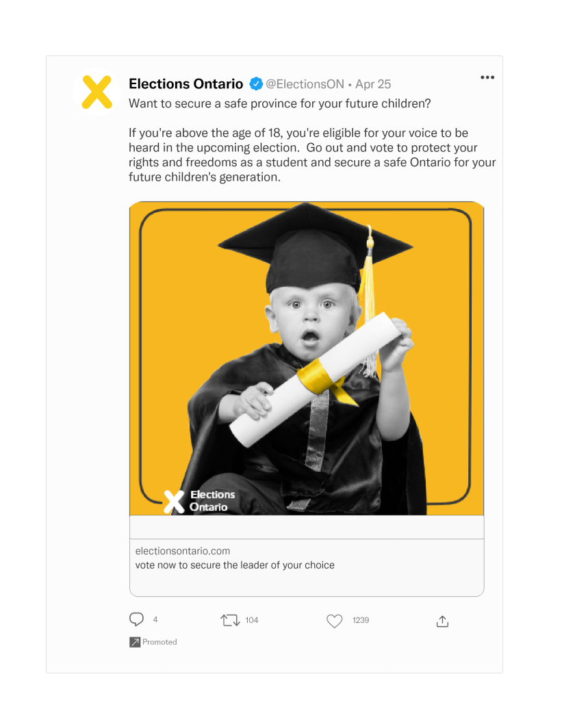Like the tweet with the heart icon
Viewport: 588px width, 701px height.
334,621
